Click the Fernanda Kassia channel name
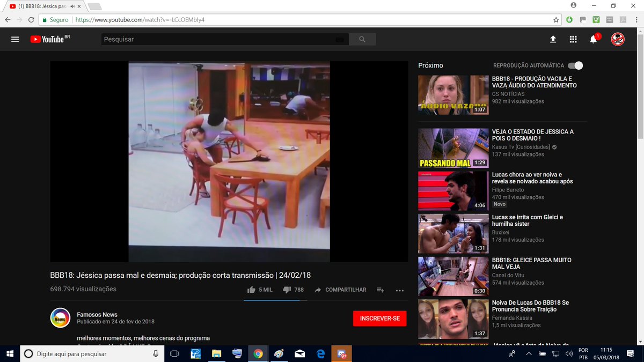This screenshot has height=362, width=644. (x=512, y=318)
